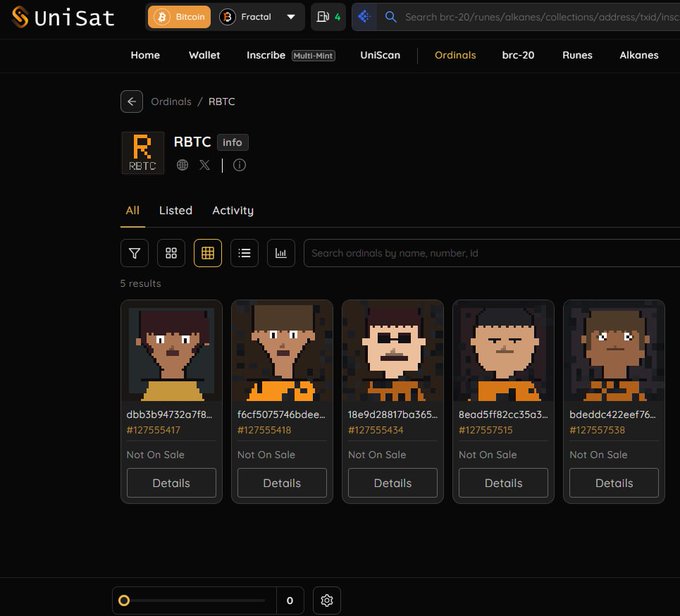Select the Bitcoin network toggle

[179, 17]
